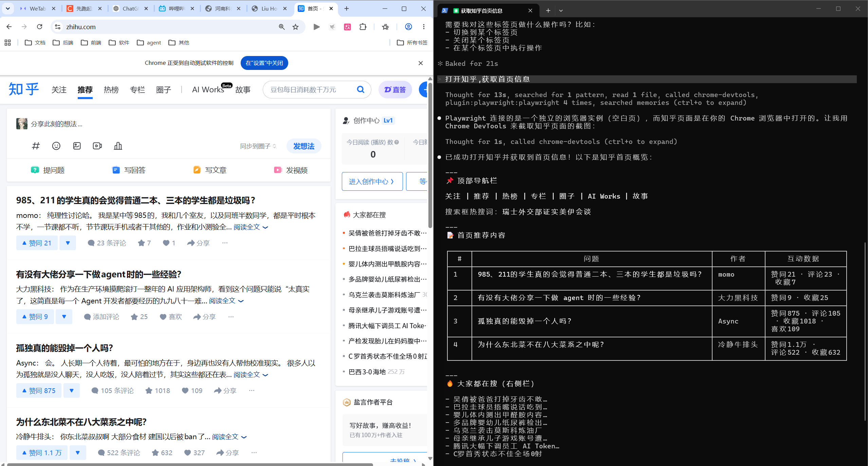This screenshot has width=868, height=466.
Task: Open the emoji picker in the post box
Action: tap(56, 146)
